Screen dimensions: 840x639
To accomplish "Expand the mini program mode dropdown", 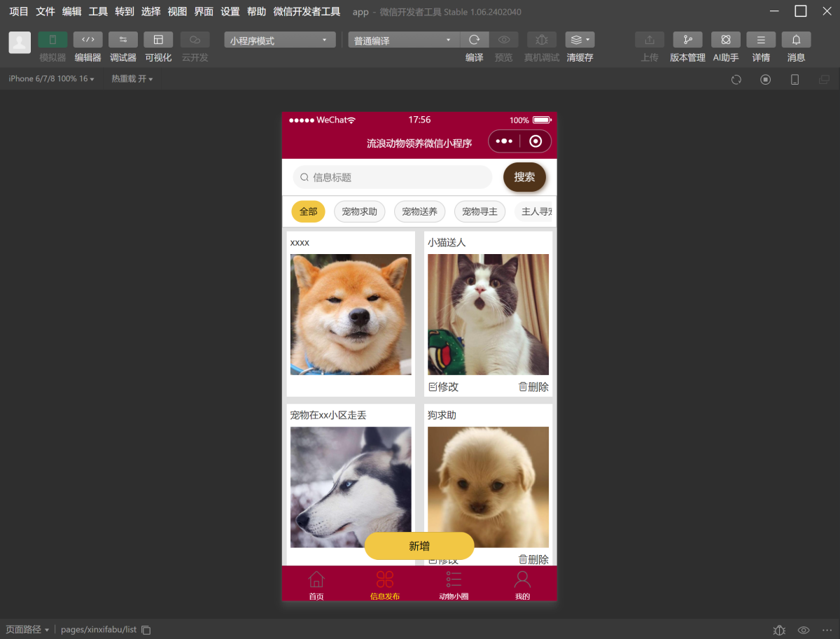I will [x=279, y=41].
